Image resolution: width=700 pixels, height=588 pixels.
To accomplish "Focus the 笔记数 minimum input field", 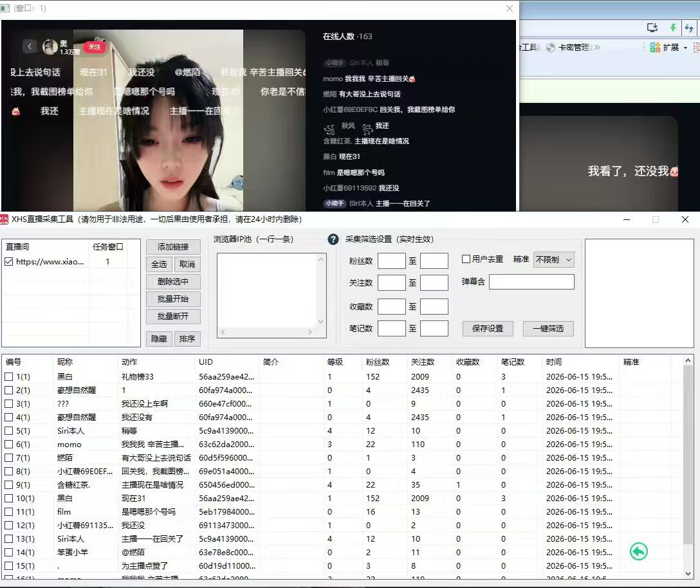I will 392,329.
